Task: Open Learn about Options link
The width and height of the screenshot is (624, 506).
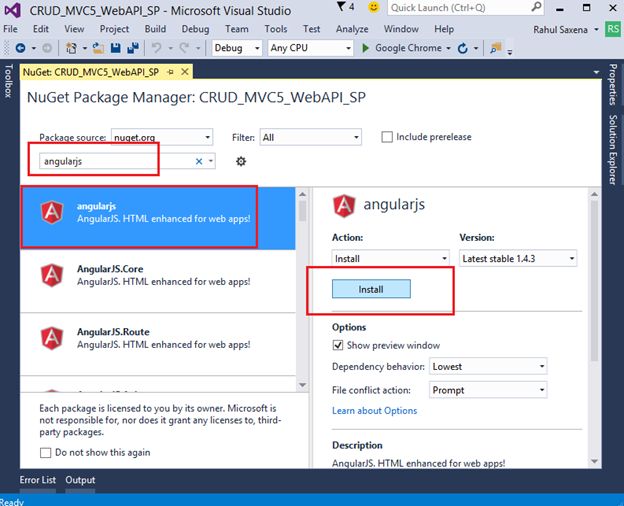Action: click(374, 410)
